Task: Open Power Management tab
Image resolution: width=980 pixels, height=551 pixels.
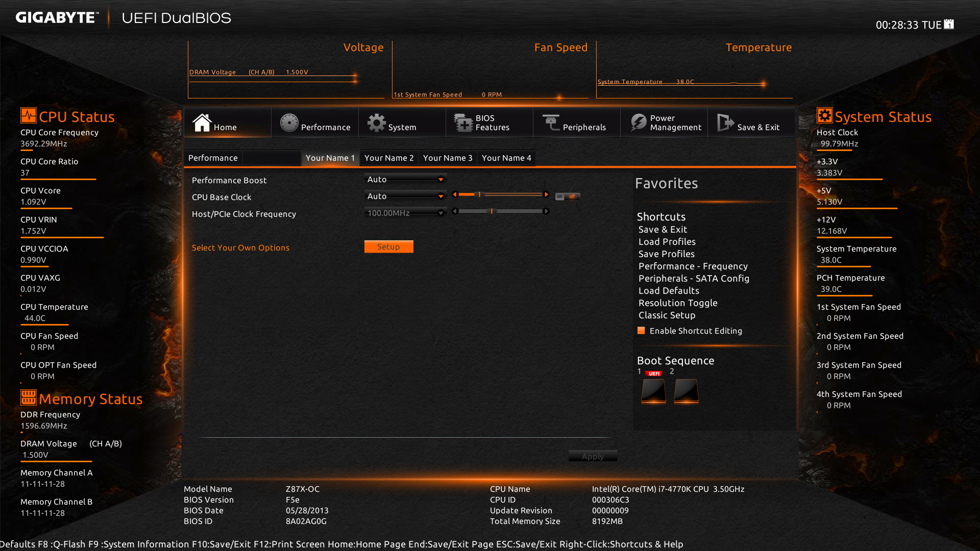Action: pyautogui.click(x=664, y=122)
